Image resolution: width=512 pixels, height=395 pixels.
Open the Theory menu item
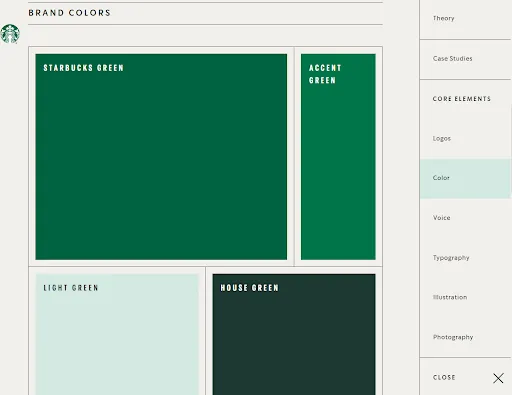pos(443,18)
